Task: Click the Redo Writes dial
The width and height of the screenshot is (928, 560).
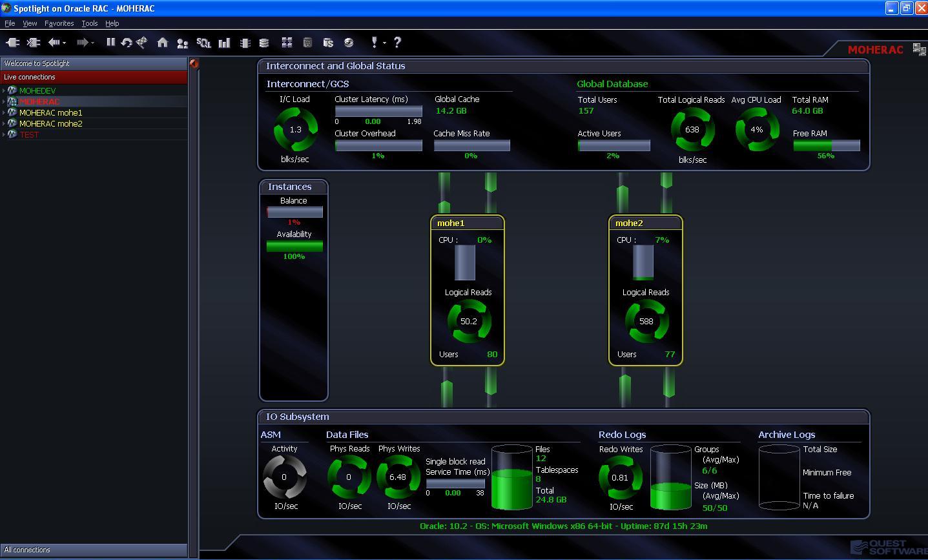Action: click(620, 477)
